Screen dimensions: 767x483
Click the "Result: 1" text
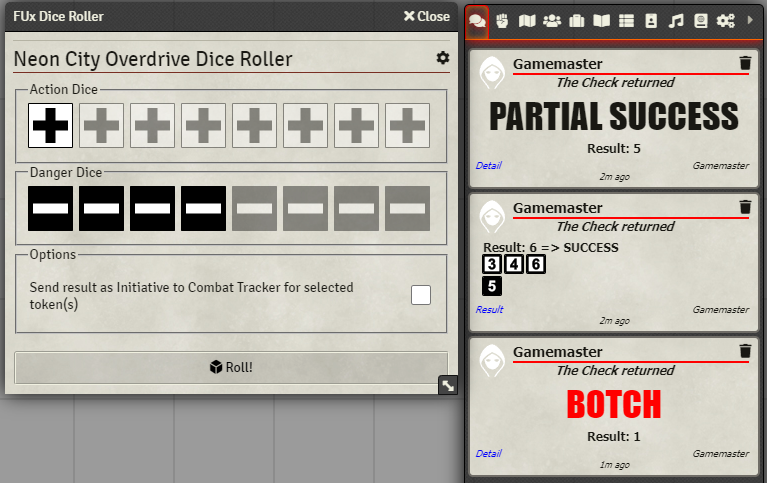click(614, 436)
